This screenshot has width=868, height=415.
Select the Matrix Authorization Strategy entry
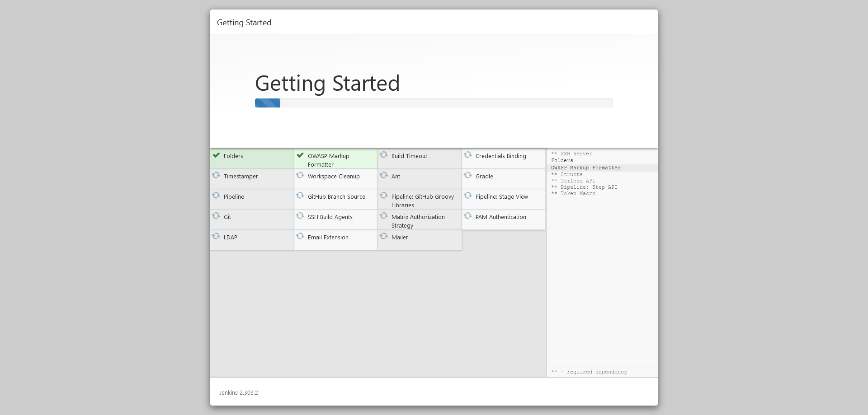[x=418, y=221]
